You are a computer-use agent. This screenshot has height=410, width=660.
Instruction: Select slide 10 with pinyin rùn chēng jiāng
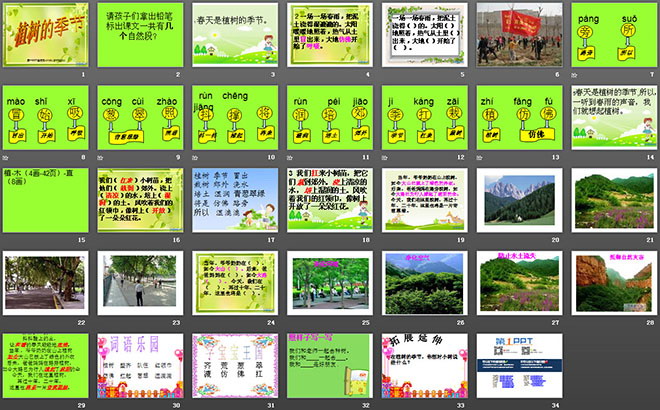[235, 117]
